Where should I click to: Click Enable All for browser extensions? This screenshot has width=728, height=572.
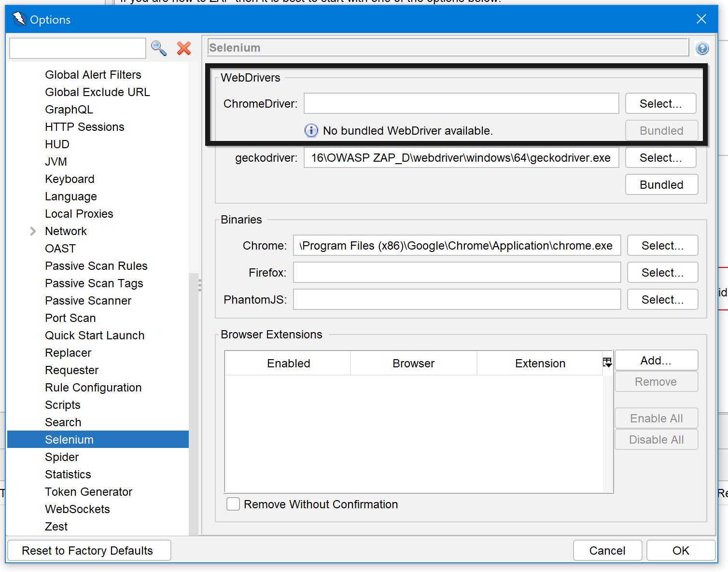click(656, 418)
